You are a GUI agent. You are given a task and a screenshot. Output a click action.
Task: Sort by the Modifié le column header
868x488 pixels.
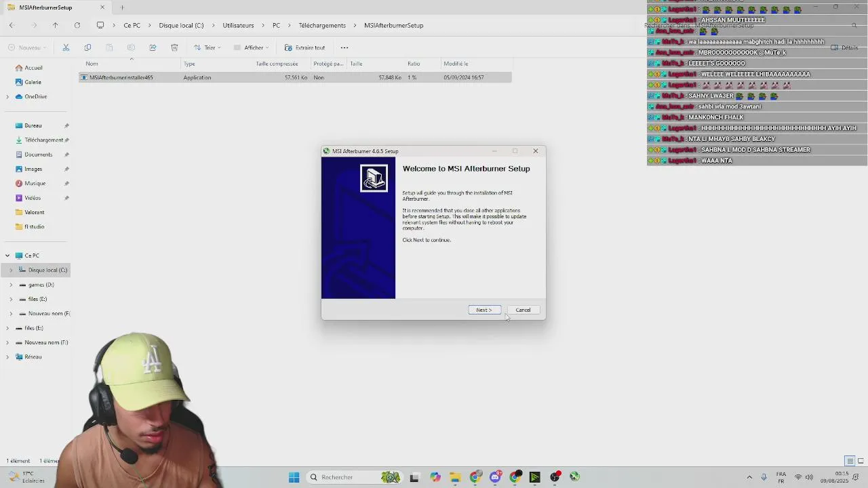(456, 64)
